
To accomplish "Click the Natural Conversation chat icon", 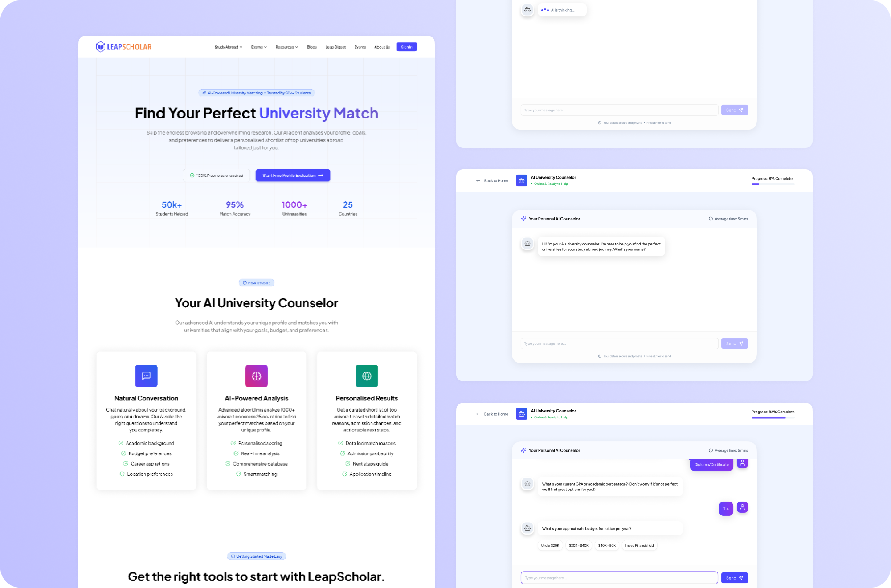I will (146, 376).
